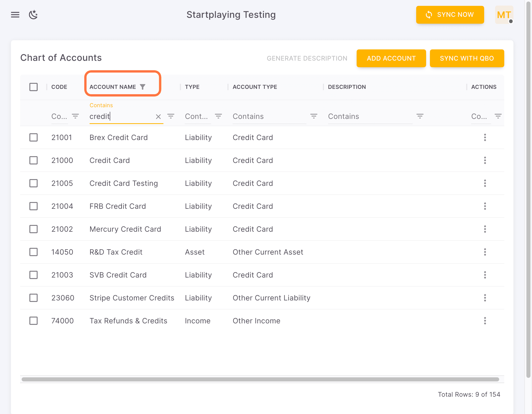Screen dimensions: 532x414
Task: Open filter options icon for Account Type column
Action: tap(314, 116)
